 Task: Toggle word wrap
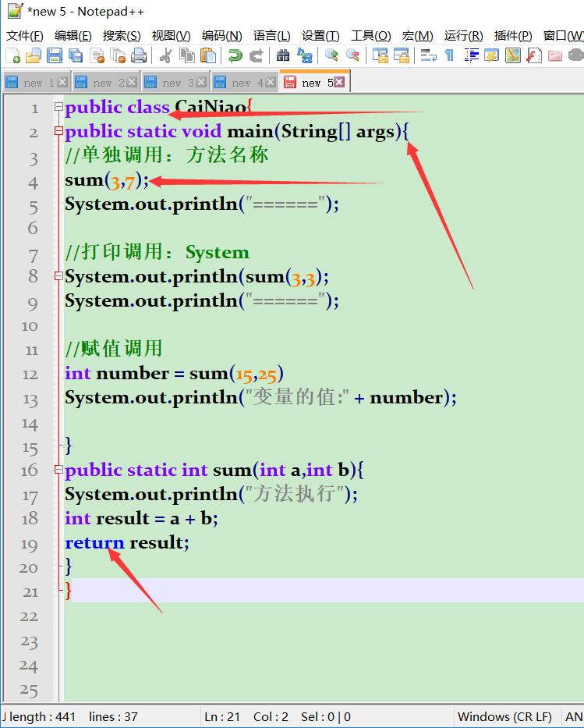click(428, 55)
